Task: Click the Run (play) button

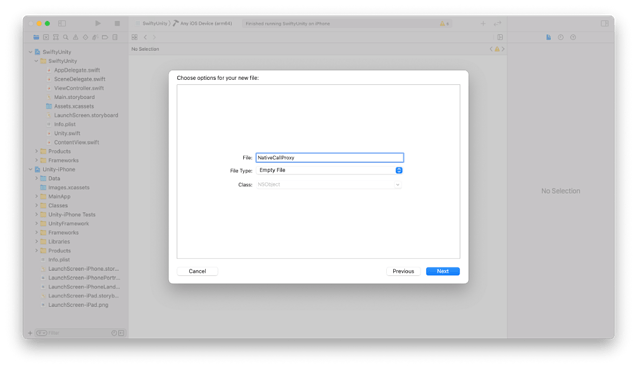Action: coord(98,24)
